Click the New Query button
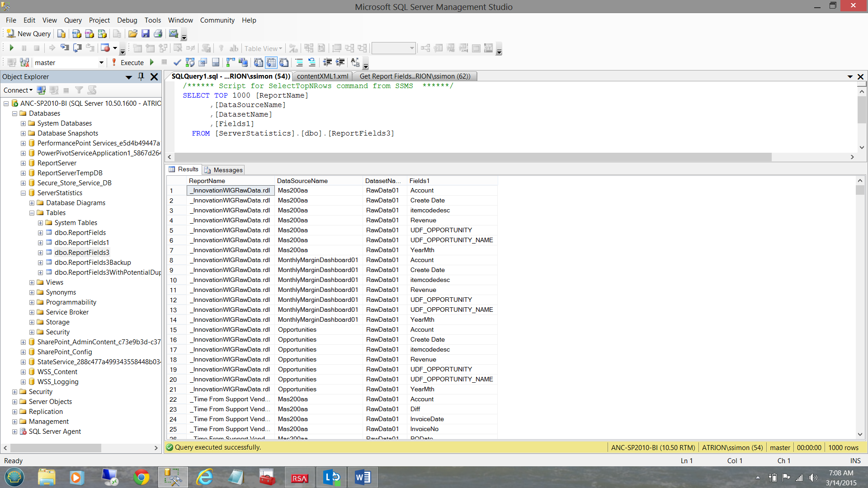The image size is (868, 488). click(29, 34)
